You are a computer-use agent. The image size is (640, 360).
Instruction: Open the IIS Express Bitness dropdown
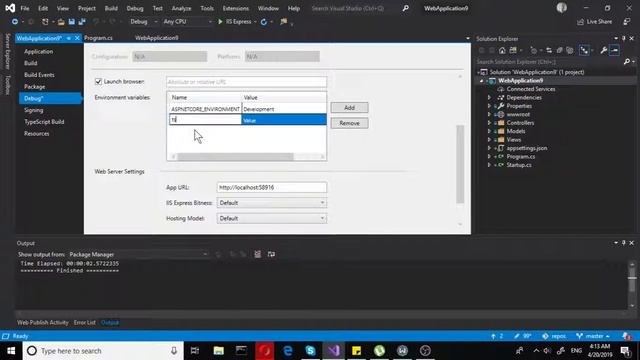272,203
